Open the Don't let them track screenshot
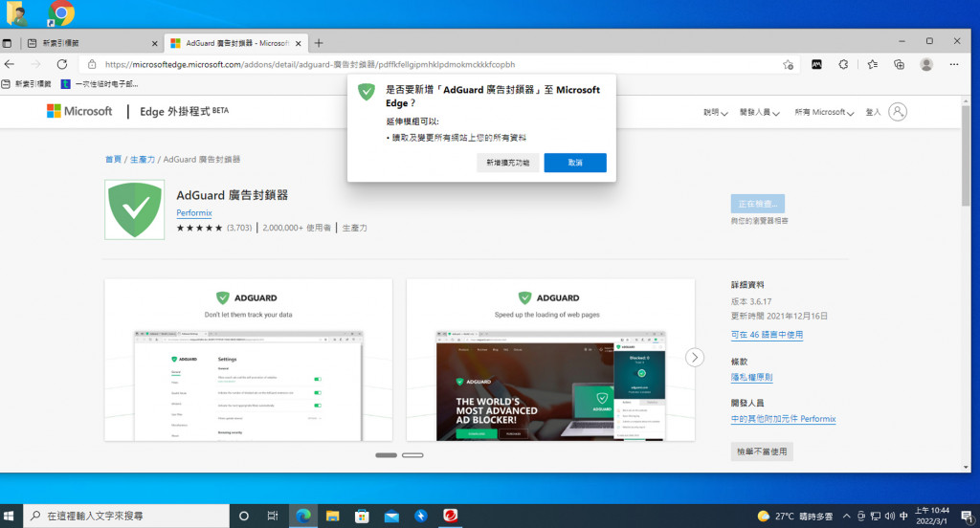 pos(248,360)
